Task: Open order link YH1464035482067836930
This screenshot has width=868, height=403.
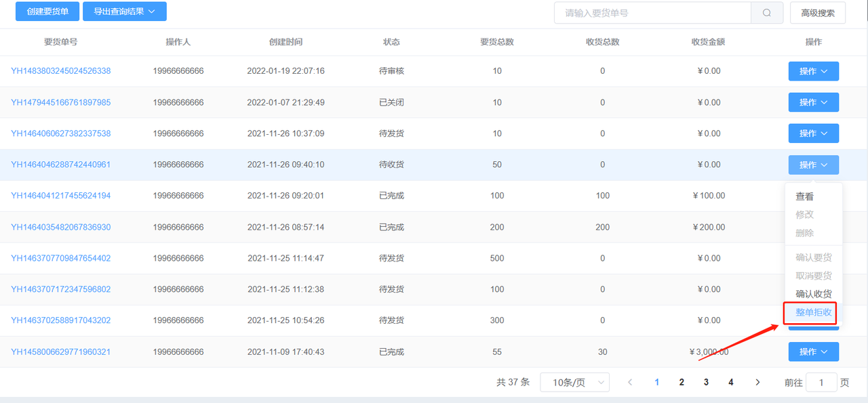Action: click(x=61, y=227)
